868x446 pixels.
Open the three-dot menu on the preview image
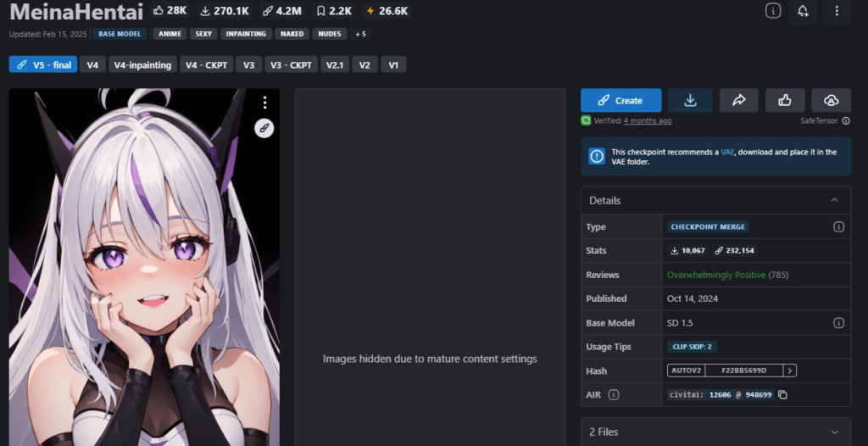264,103
